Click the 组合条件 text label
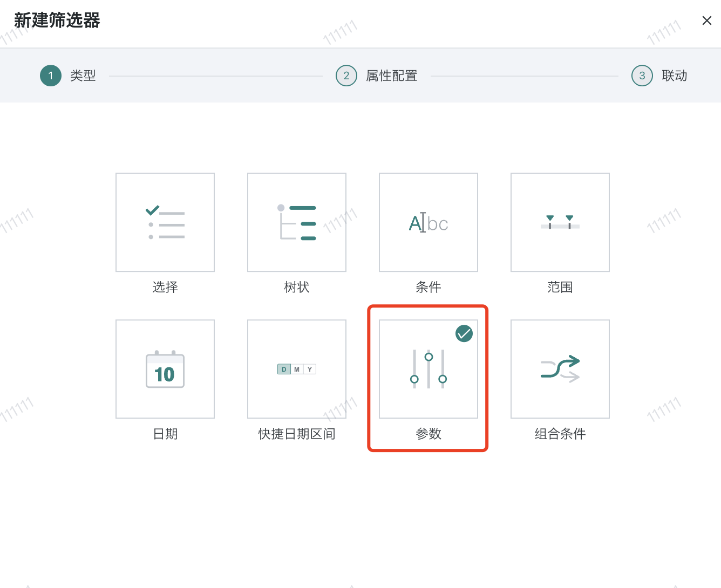 [x=560, y=434]
